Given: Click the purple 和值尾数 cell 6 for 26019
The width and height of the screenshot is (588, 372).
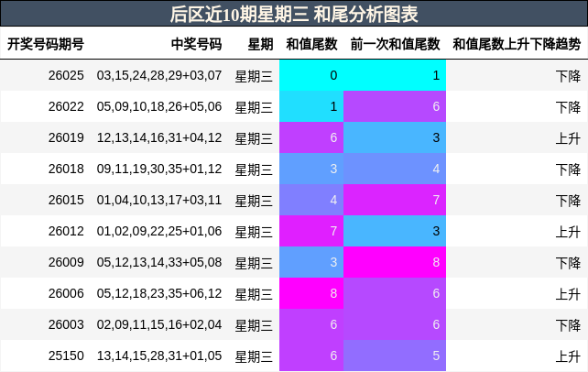Looking at the screenshot, I should pos(311,137).
